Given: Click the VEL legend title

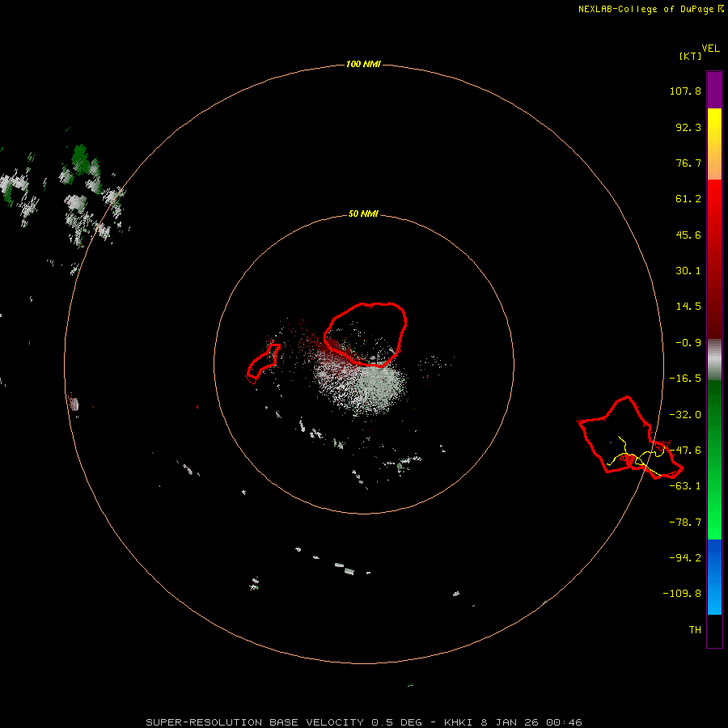Looking at the screenshot, I should (710, 49).
